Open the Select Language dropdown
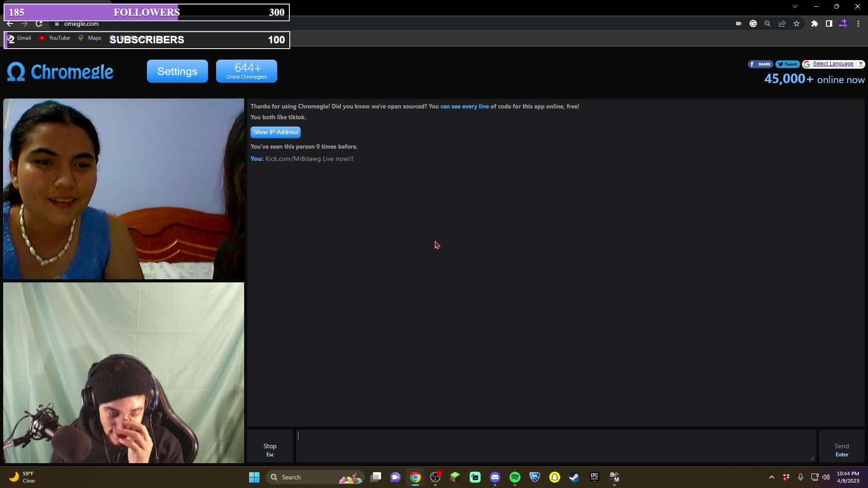This screenshot has height=488, width=868. [833, 64]
